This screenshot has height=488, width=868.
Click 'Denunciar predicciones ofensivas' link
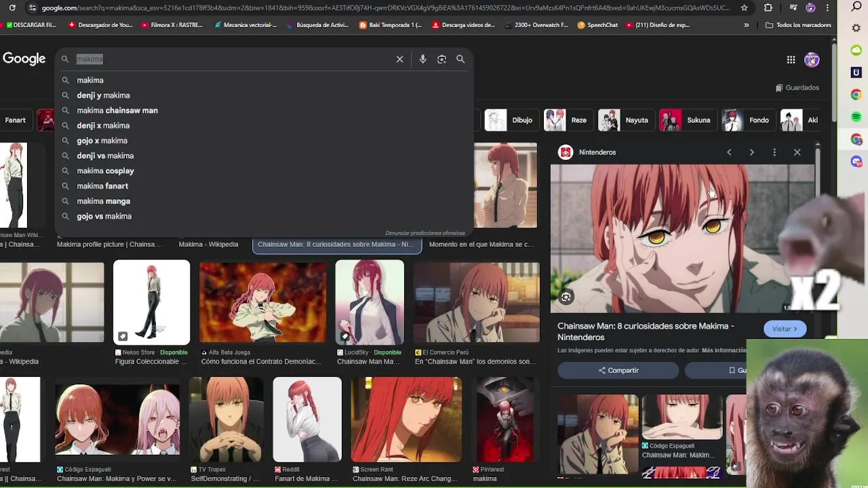point(425,233)
